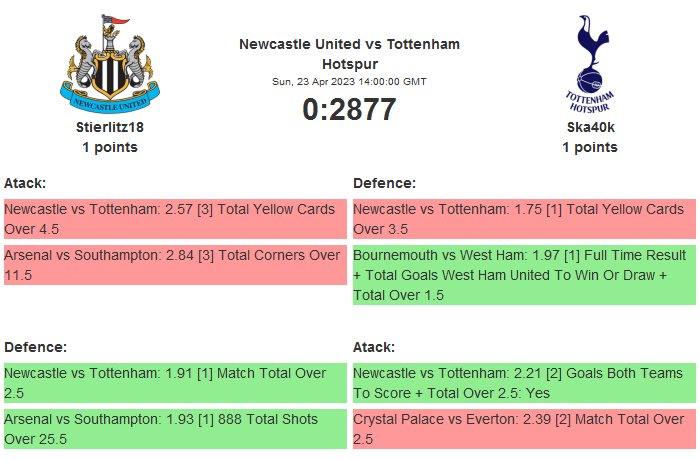This screenshot has height=460, width=700.
Task: Select the Arsenal Total Corners Over 11.5 bet
Action: click(175, 265)
